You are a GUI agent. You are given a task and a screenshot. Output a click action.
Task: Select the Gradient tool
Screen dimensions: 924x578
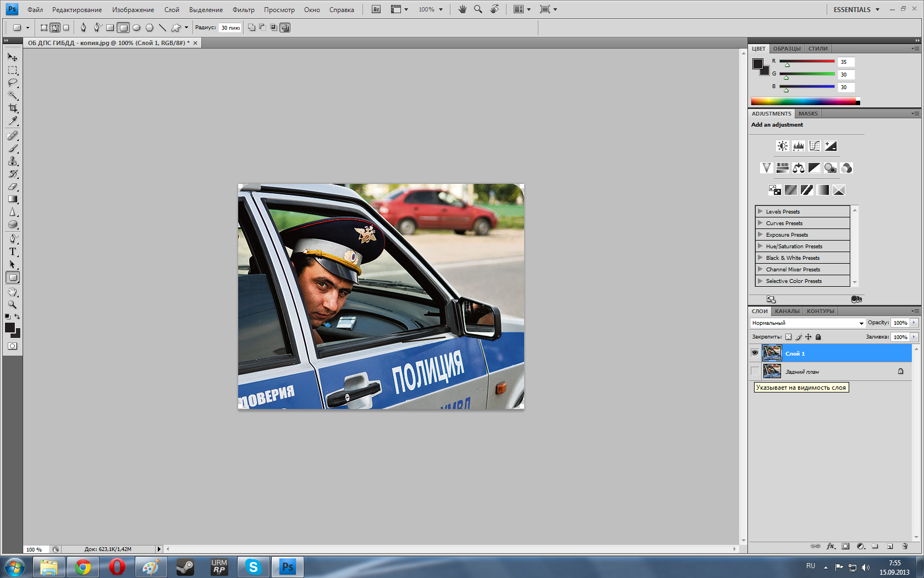12,199
